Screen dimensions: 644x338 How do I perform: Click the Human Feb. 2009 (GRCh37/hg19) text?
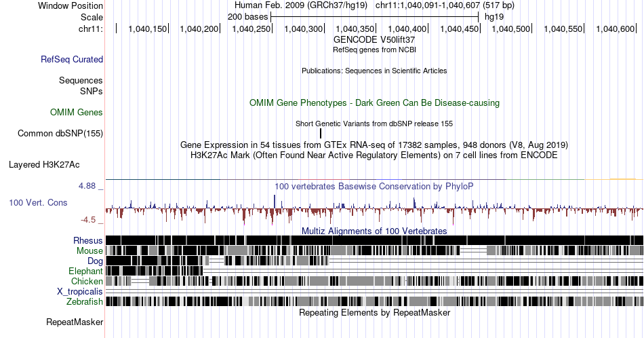tap(301, 5)
